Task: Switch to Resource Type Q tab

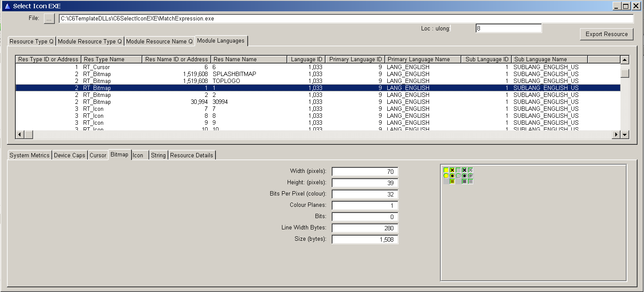Action: [31, 41]
